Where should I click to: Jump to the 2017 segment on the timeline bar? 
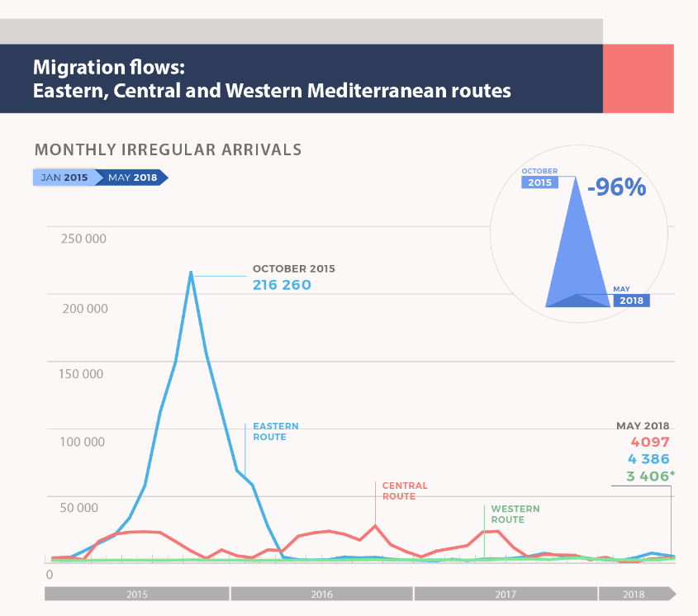coord(506,594)
